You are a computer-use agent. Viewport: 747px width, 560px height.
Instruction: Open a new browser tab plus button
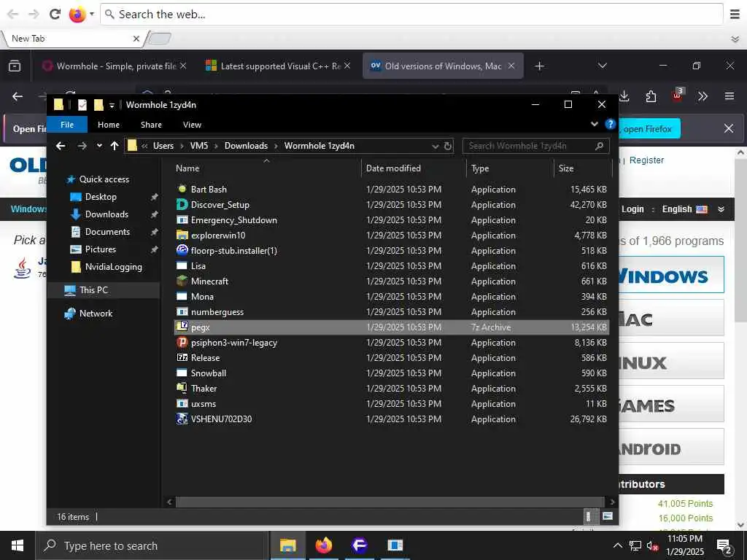(x=539, y=66)
